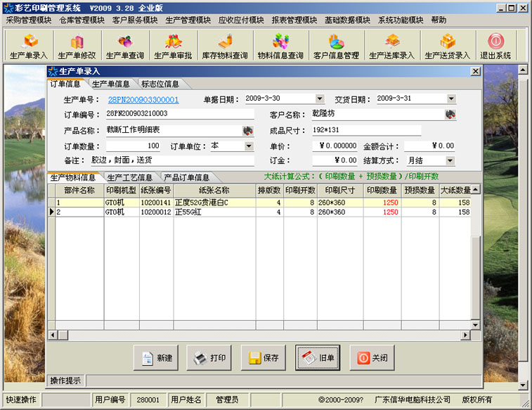Expand the 单据日期 date dropdown
Image resolution: width=532 pixels, height=410 pixels.
coord(320,99)
